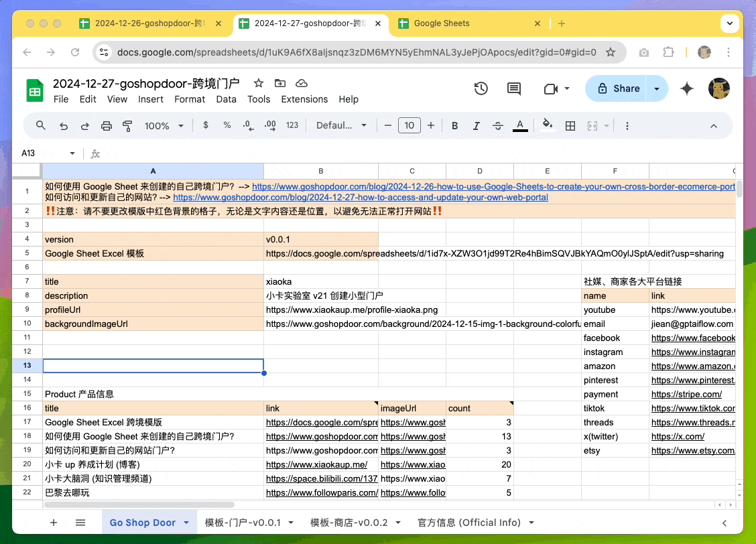Open the Format menu

tap(190, 99)
